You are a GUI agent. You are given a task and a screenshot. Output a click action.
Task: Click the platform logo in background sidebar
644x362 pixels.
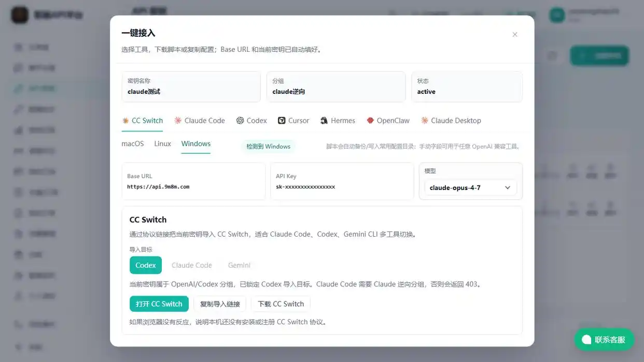coord(20,15)
